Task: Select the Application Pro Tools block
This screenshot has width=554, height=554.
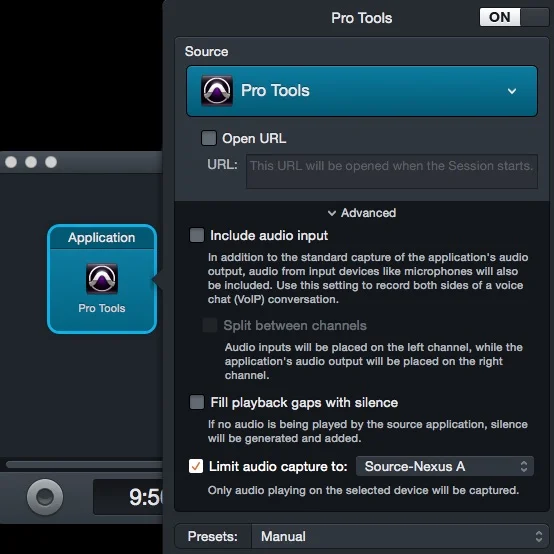Action: (x=102, y=279)
